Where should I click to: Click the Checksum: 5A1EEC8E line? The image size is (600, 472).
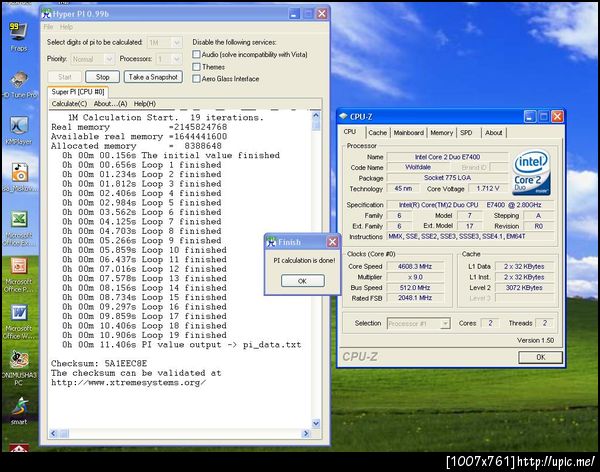point(99,363)
